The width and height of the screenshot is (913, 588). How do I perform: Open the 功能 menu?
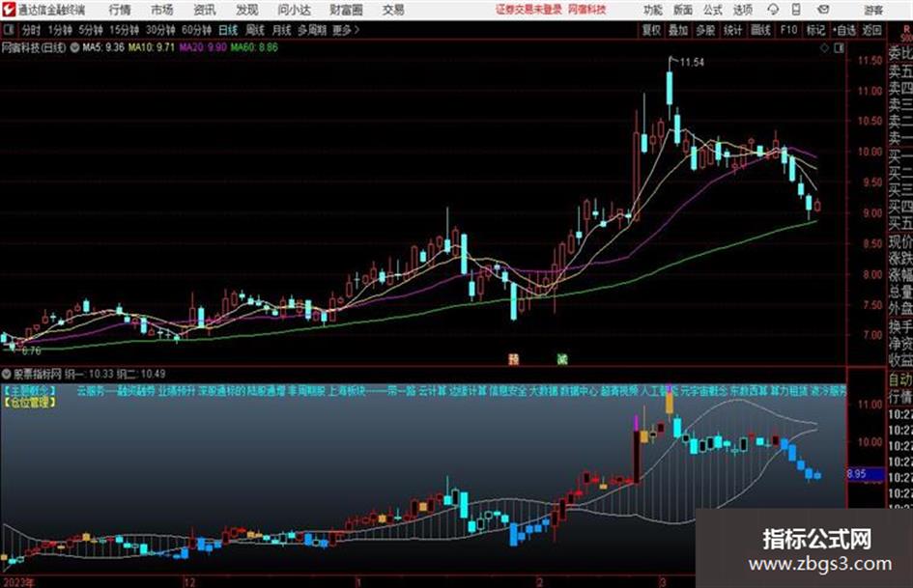pos(653,10)
